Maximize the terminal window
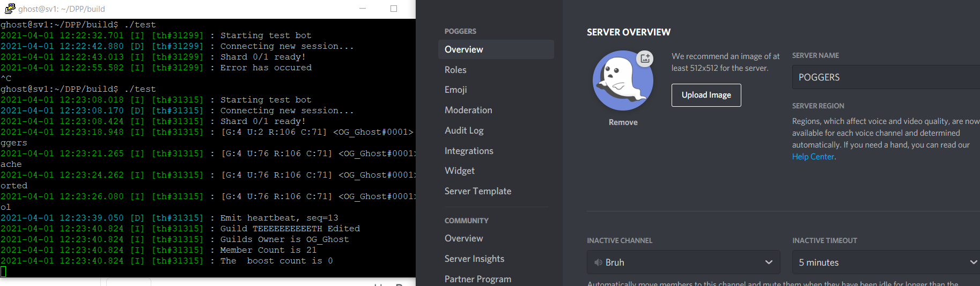Screen dimensions: 980x286 (394, 9)
